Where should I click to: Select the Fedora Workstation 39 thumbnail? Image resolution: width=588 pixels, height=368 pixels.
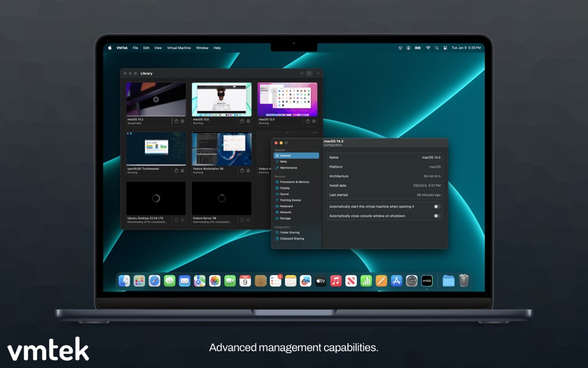(222, 149)
